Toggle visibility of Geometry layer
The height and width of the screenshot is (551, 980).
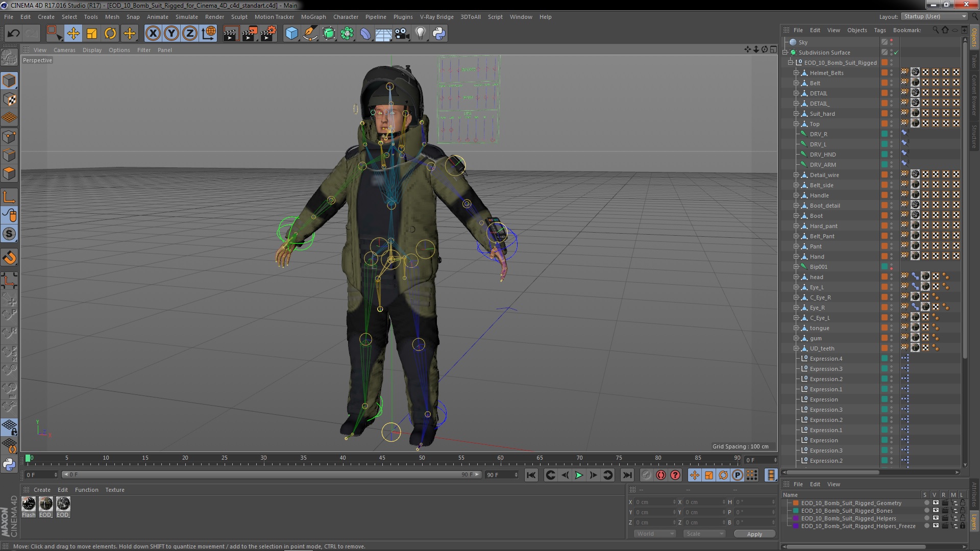point(936,503)
